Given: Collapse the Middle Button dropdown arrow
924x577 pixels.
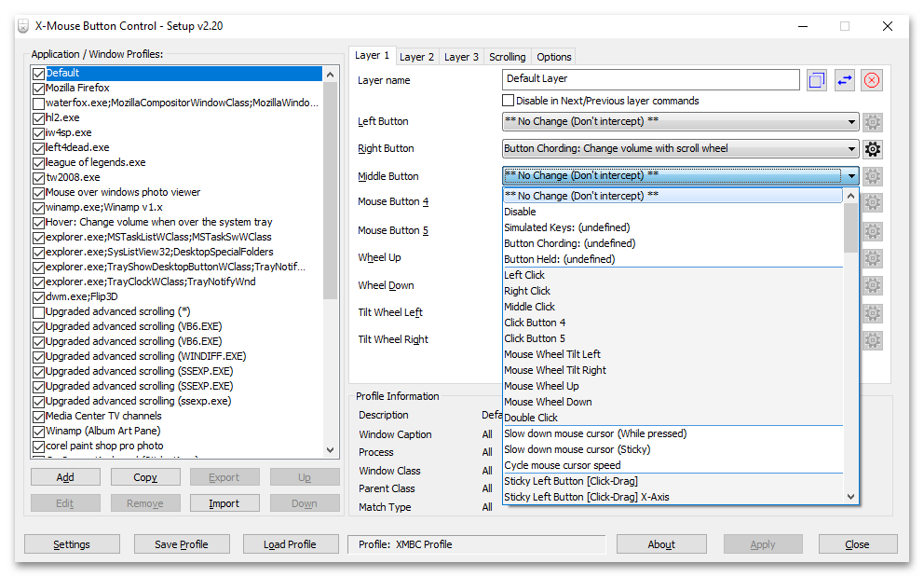Looking at the screenshot, I should coord(851,176).
